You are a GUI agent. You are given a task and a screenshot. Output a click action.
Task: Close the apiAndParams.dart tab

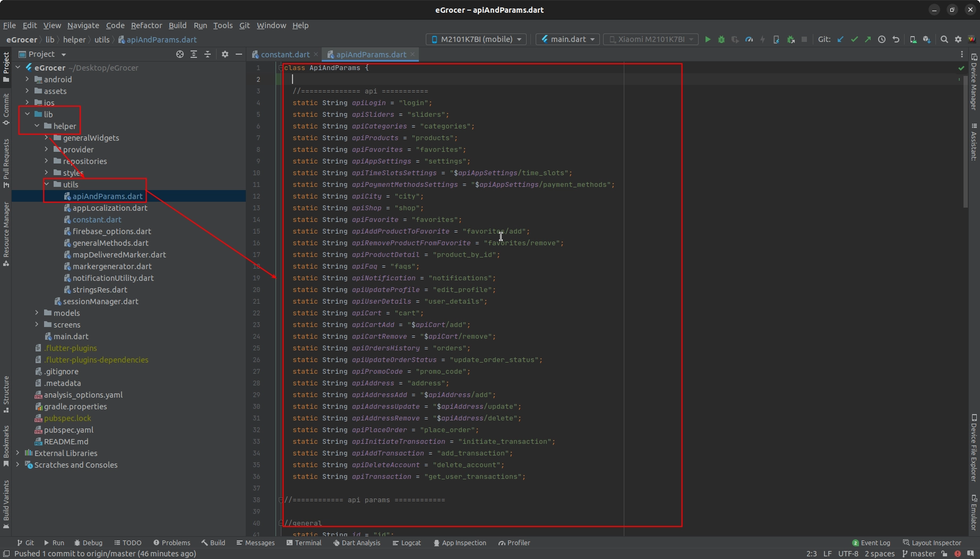(412, 54)
